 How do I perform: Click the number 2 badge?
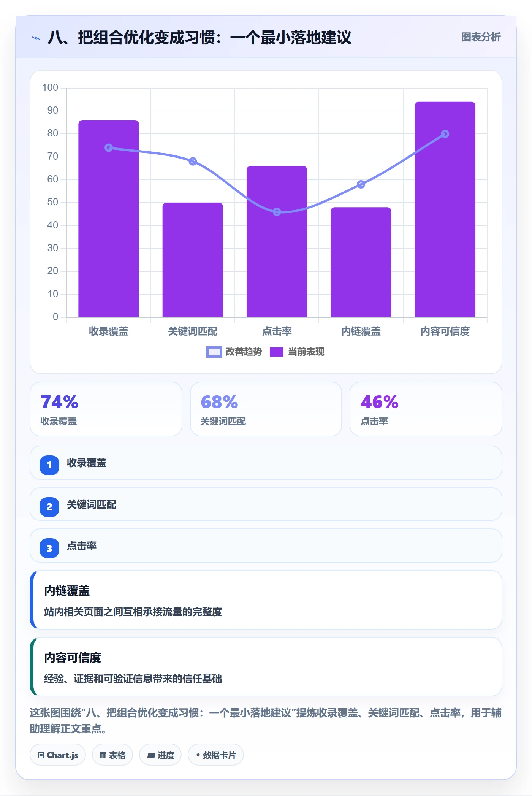pos(49,507)
